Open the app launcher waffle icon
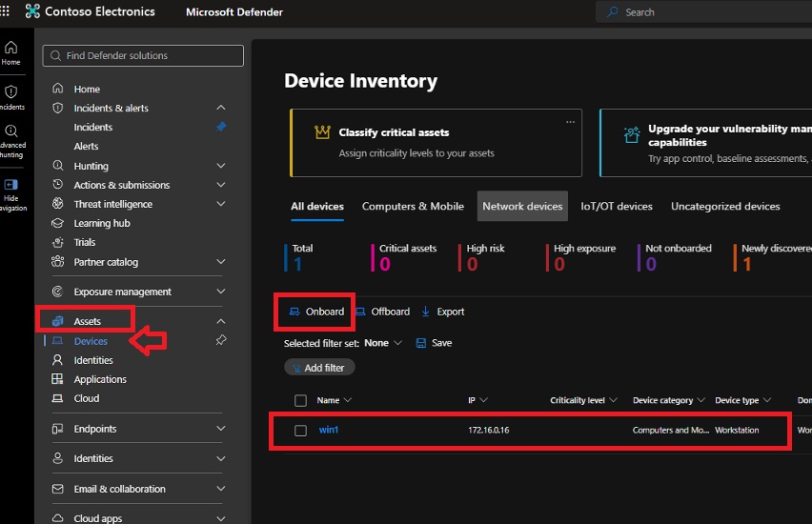Viewport: 812px width, 524px height. (x=5, y=10)
